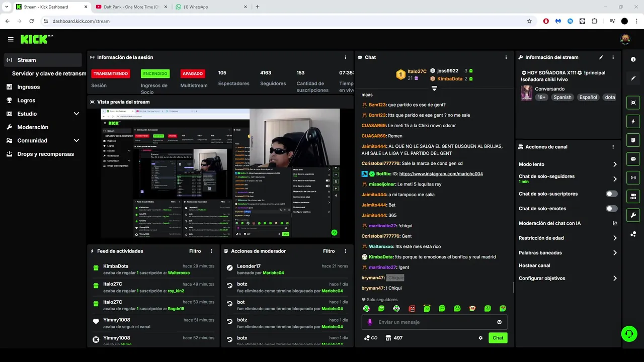The image size is (644, 362).
Task: Open the instagram.com/mariohc004 link in chat
Action: 441,174
